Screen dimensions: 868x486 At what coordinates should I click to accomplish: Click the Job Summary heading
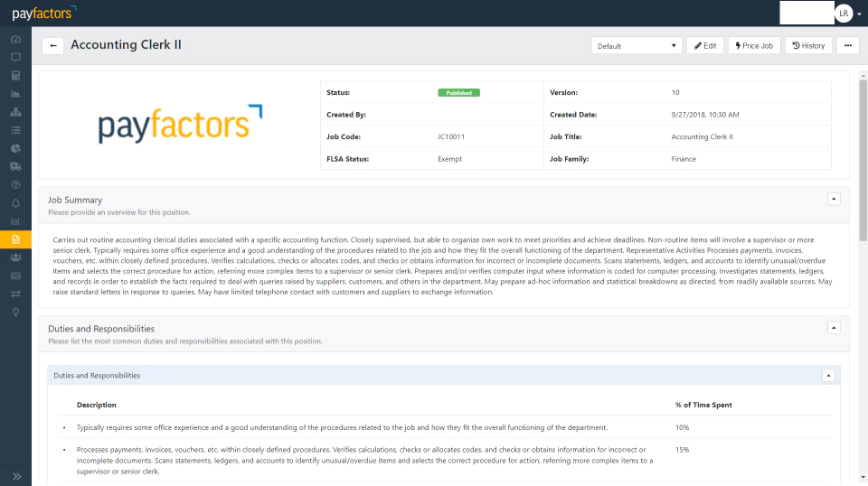[75, 200]
